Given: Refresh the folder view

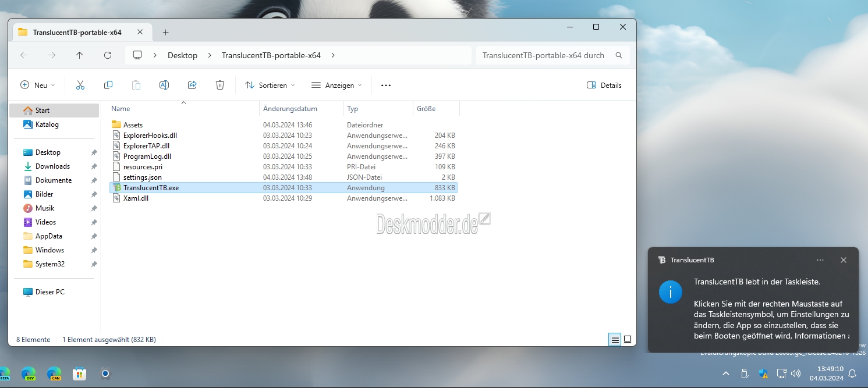Looking at the screenshot, I should tap(108, 55).
